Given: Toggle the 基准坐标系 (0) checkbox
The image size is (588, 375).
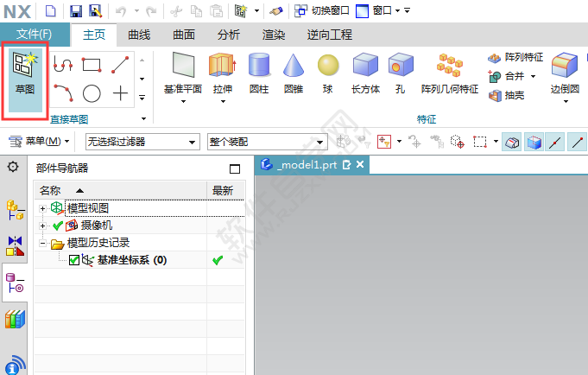Looking at the screenshot, I should coord(74,260).
